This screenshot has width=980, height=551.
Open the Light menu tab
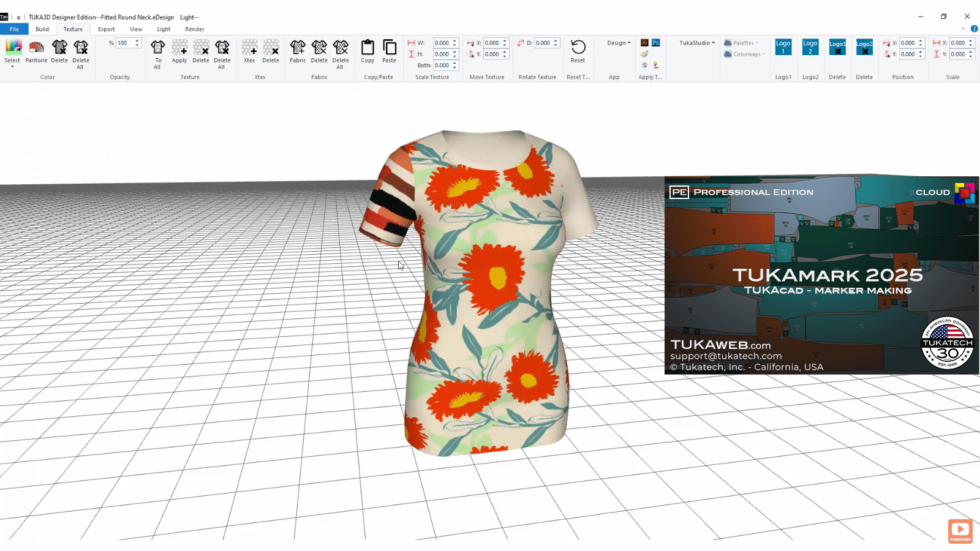click(163, 29)
